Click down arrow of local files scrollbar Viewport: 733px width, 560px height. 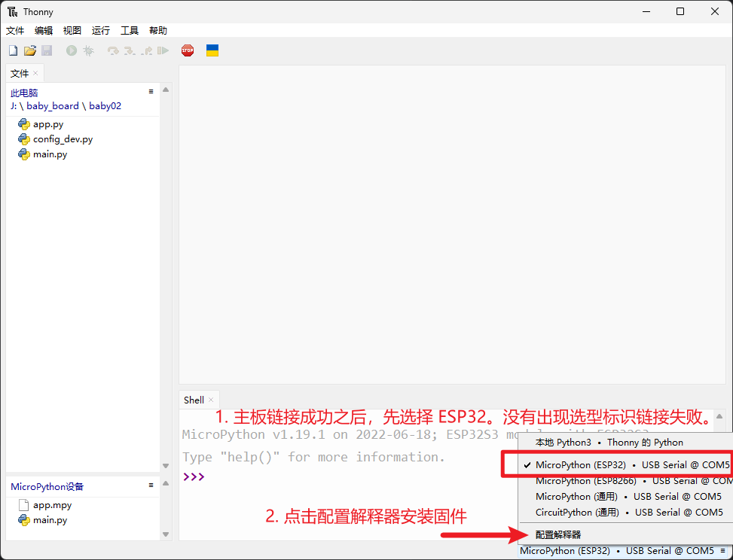(x=166, y=465)
